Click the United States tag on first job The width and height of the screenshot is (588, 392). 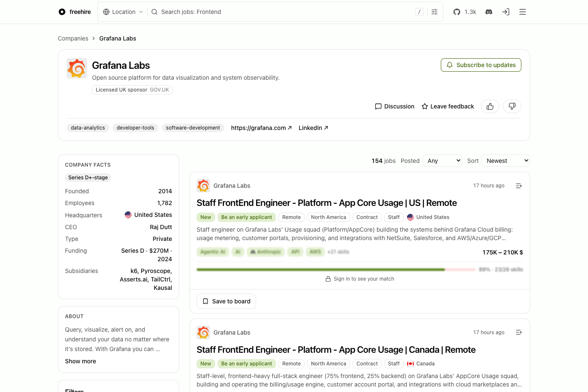coord(428,217)
